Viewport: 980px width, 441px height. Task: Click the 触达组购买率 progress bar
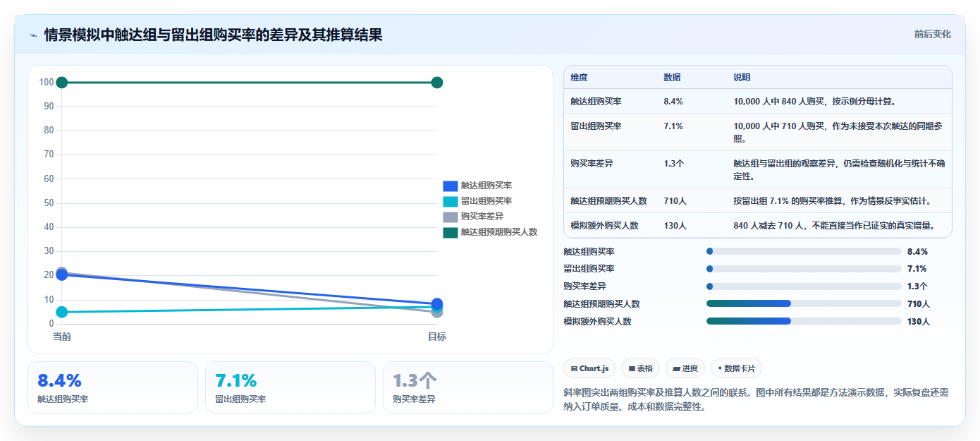tap(804, 251)
